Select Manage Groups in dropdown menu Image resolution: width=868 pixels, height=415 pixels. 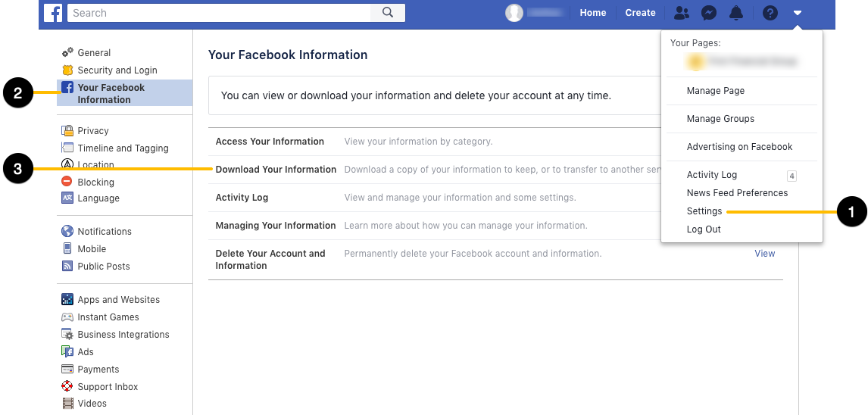(720, 118)
